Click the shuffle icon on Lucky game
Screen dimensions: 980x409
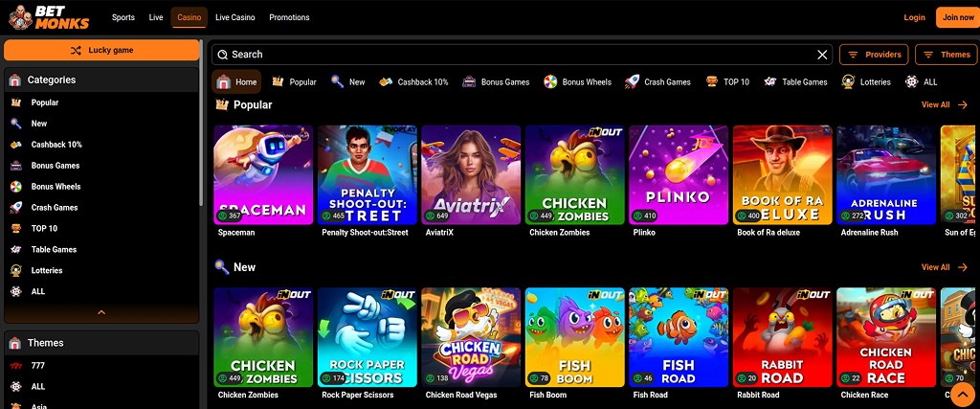(76, 50)
